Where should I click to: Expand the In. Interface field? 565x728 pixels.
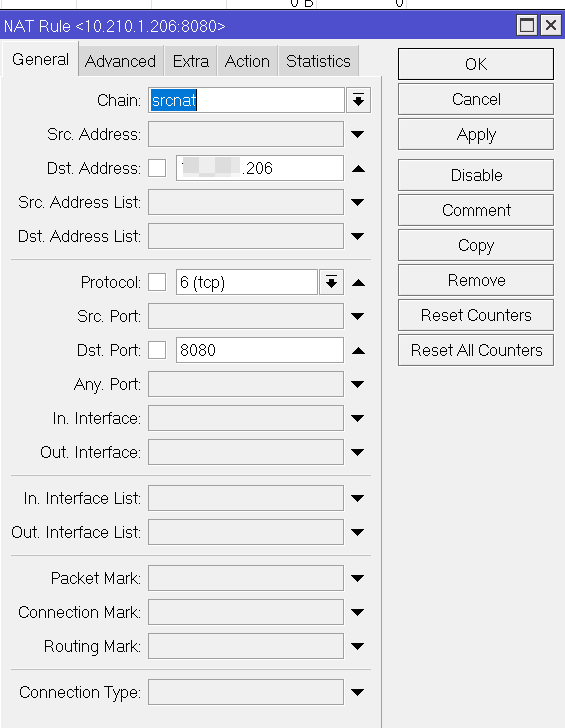pos(357,418)
